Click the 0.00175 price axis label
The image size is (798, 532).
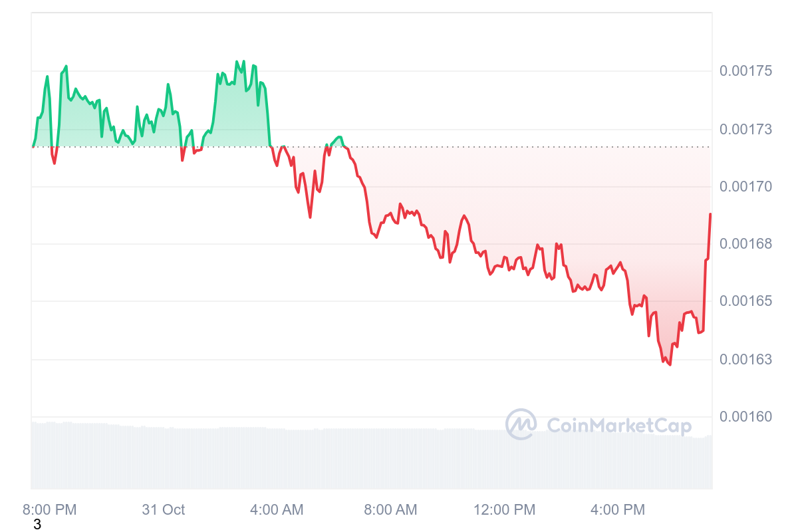tap(746, 71)
